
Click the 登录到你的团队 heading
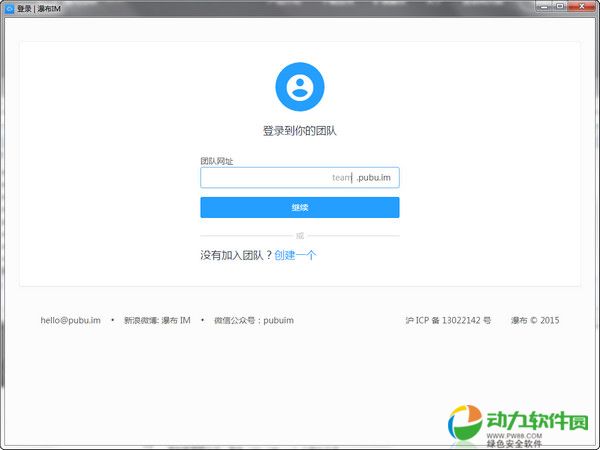click(x=300, y=131)
